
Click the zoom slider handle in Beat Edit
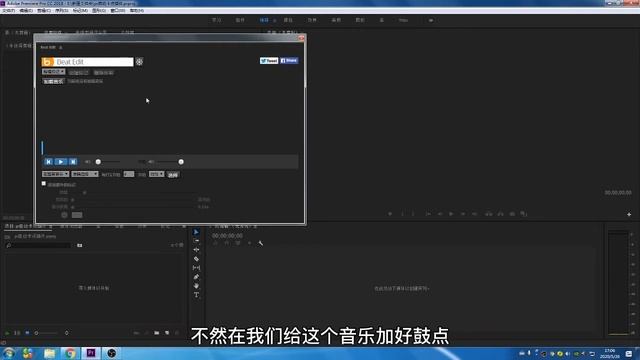181,162
